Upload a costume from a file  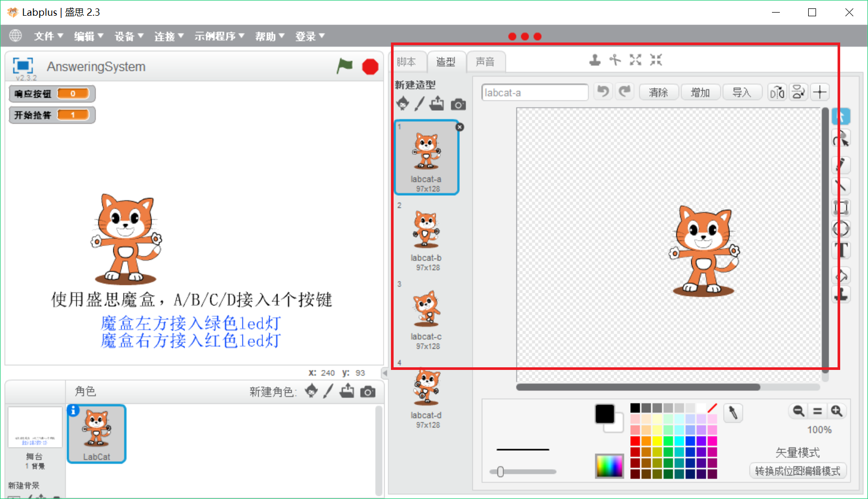tap(437, 103)
